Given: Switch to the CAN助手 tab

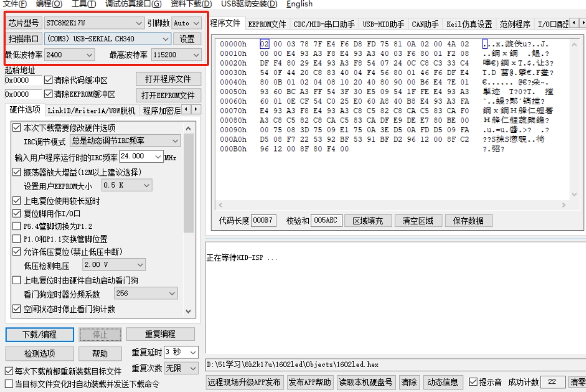Looking at the screenshot, I should point(425,24).
